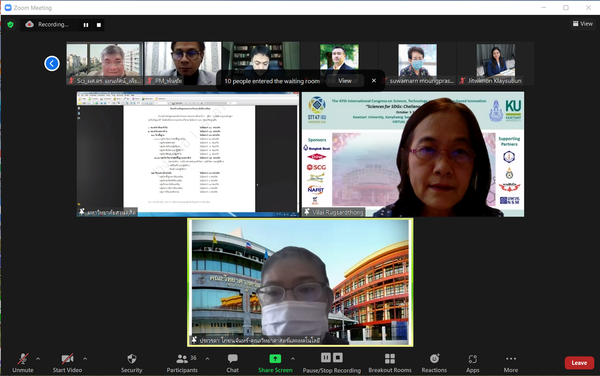Unmute the microphone
600x376 pixels.
pos(23,363)
